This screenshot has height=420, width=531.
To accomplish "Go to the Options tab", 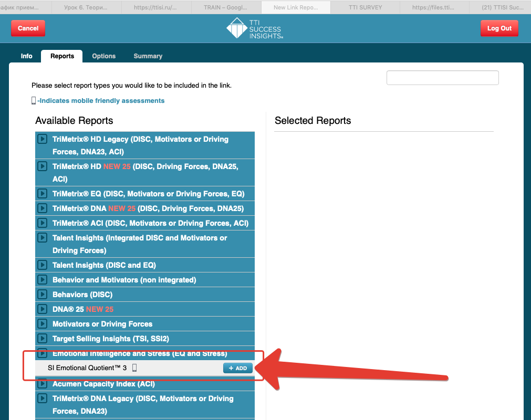I will [x=104, y=56].
